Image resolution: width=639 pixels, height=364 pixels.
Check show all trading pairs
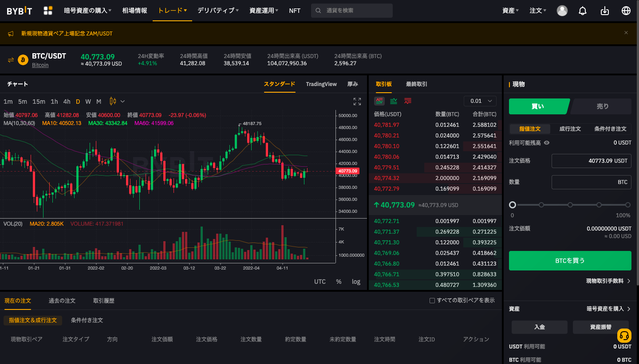[432, 301]
